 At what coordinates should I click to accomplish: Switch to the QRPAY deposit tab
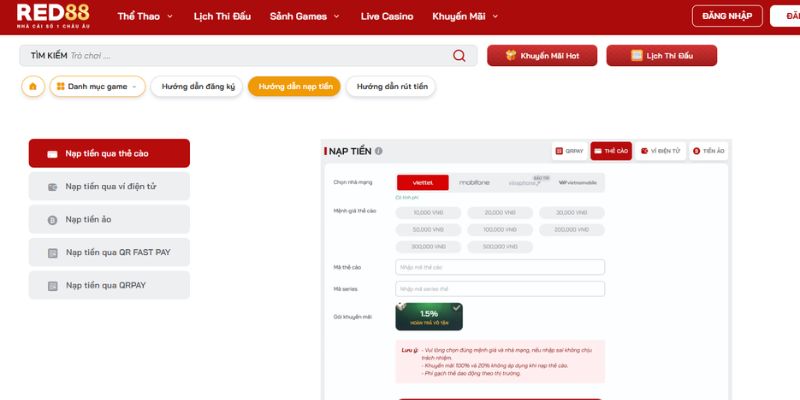coord(569,151)
